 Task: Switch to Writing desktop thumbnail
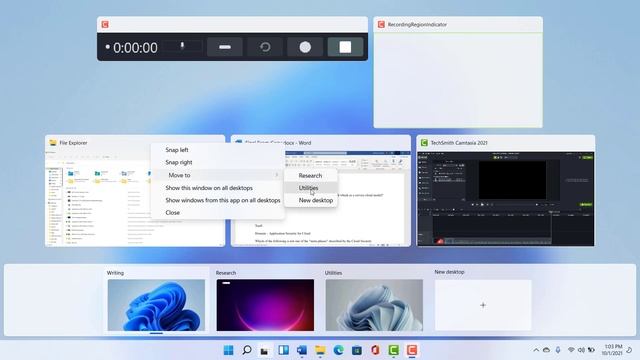click(x=156, y=305)
